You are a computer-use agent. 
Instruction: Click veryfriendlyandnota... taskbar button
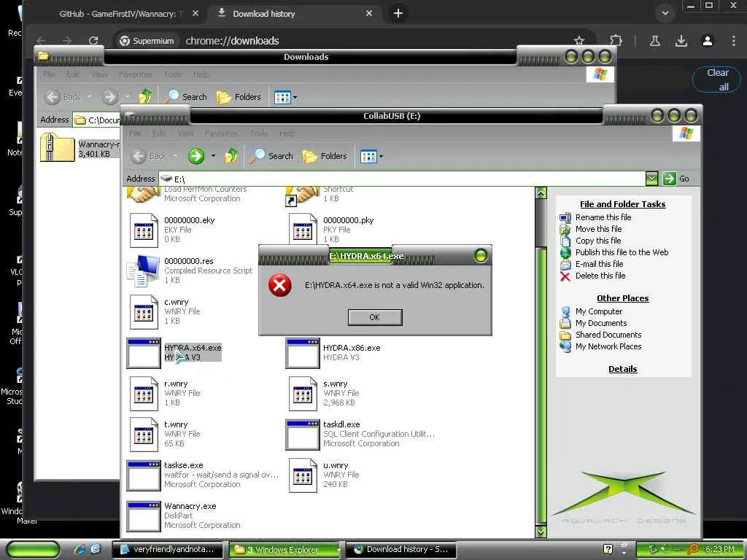[x=167, y=550]
